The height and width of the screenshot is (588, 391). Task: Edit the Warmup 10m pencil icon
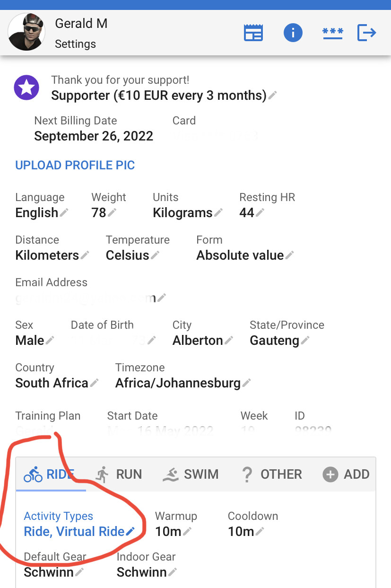point(188,531)
